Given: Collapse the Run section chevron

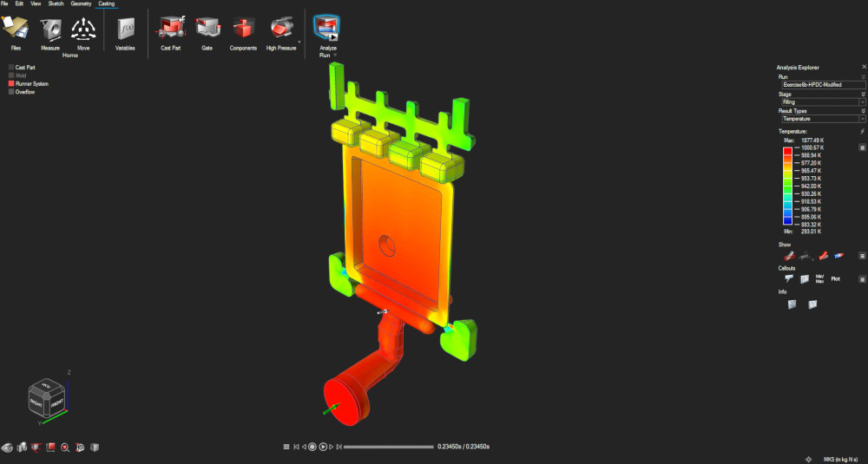Looking at the screenshot, I should tap(863, 77).
